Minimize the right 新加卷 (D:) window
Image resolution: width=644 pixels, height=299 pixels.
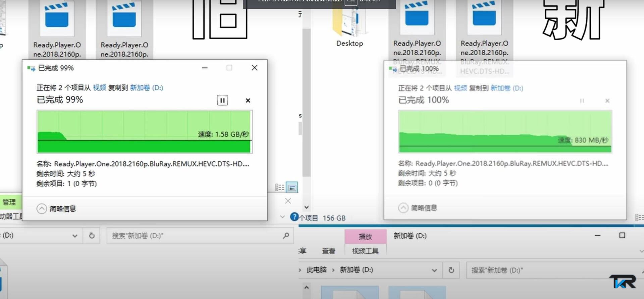tap(598, 236)
